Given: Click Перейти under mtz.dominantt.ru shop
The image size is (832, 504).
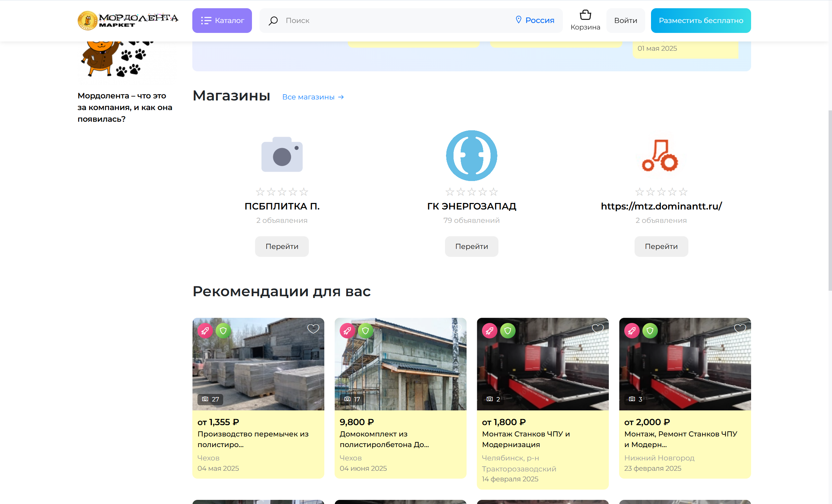Looking at the screenshot, I should (x=661, y=246).
